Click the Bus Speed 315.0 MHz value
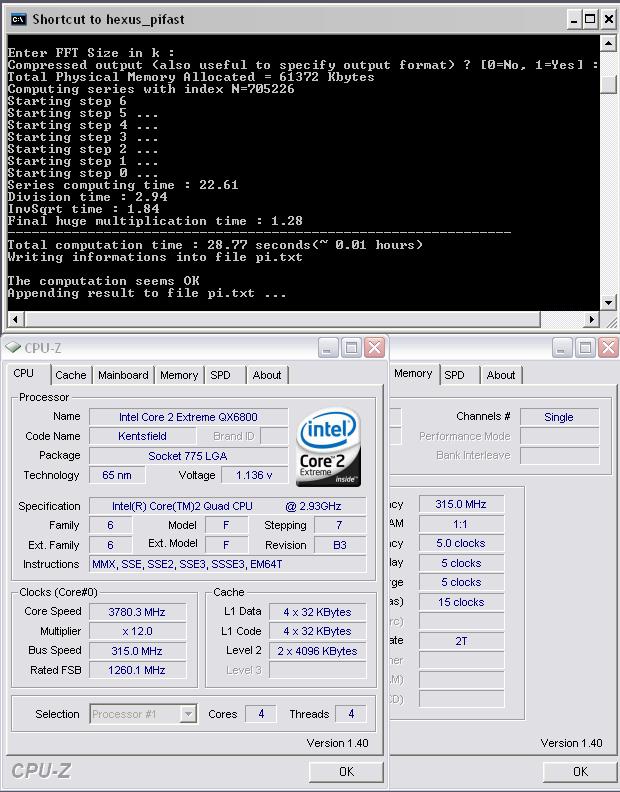This screenshot has height=792, width=620. pyautogui.click(x=137, y=651)
